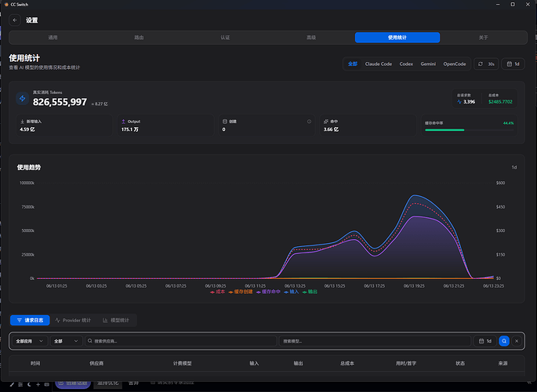The height and width of the screenshot is (392, 537).
Task: Click the back arrow beside 设置
Action: (15, 20)
